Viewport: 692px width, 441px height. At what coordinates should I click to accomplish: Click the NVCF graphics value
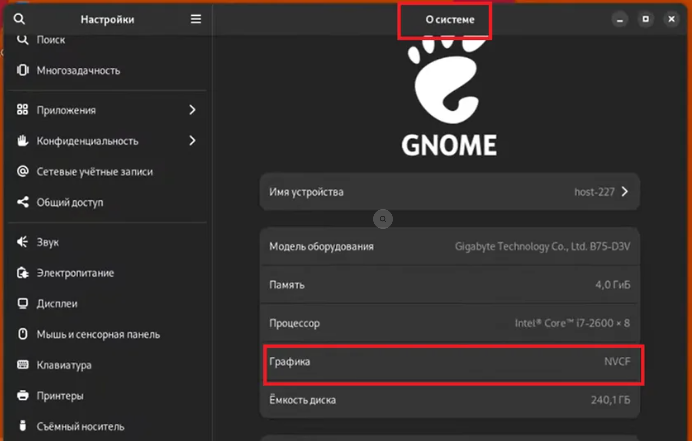[x=617, y=362]
